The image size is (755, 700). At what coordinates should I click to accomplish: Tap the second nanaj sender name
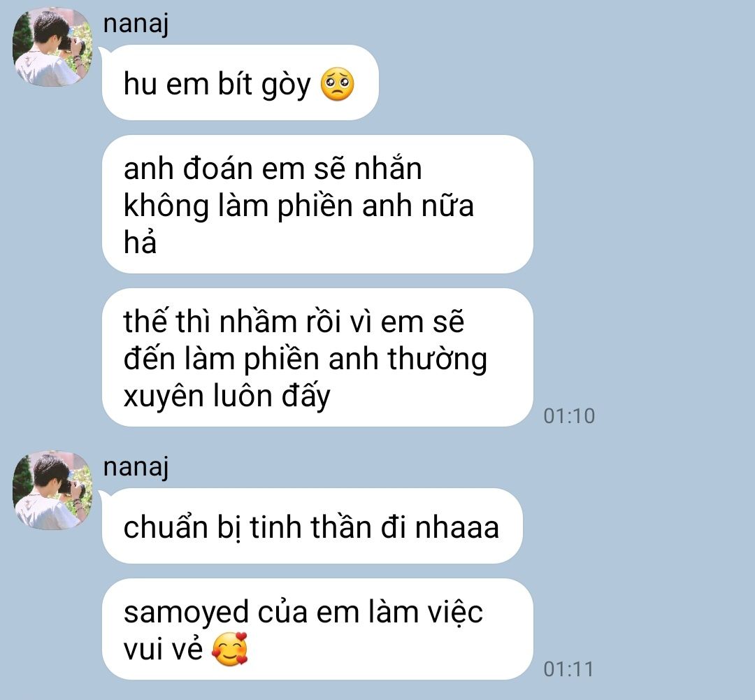tap(136, 467)
